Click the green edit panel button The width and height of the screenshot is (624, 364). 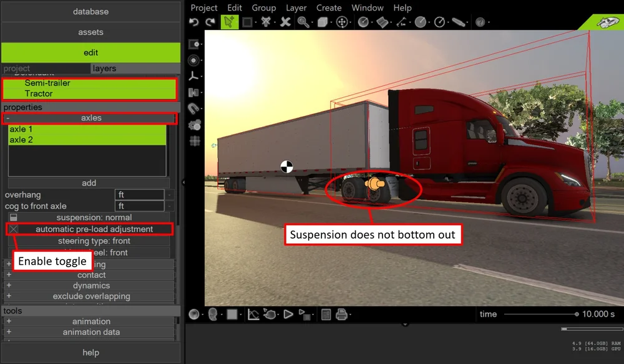point(90,52)
